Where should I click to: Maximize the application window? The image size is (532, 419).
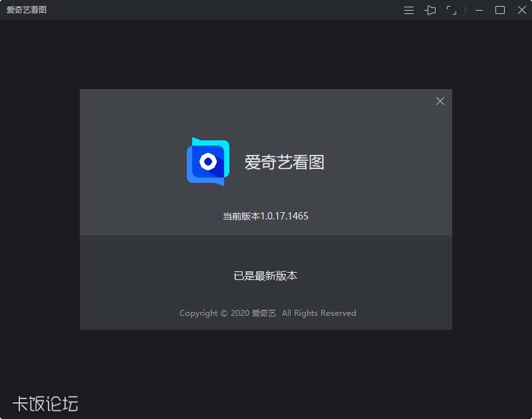(500, 10)
